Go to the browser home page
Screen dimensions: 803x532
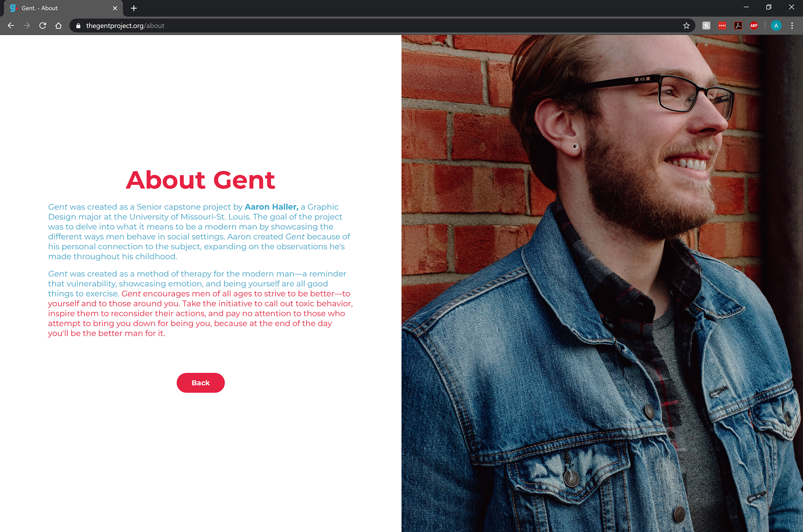[59, 26]
